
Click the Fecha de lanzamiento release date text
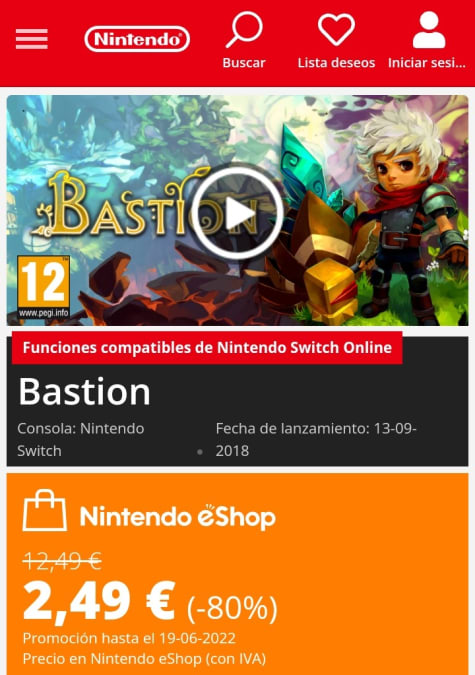(x=316, y=440)
